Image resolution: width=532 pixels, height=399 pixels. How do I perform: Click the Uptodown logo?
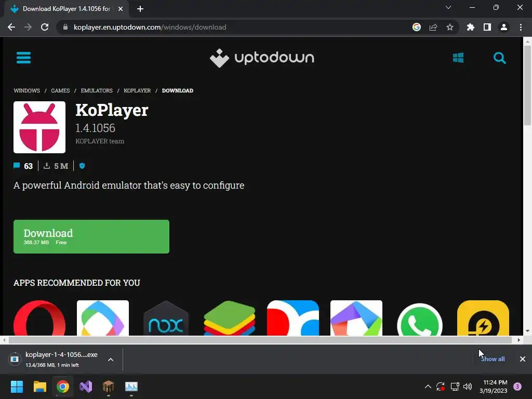[x=262, y=58]
